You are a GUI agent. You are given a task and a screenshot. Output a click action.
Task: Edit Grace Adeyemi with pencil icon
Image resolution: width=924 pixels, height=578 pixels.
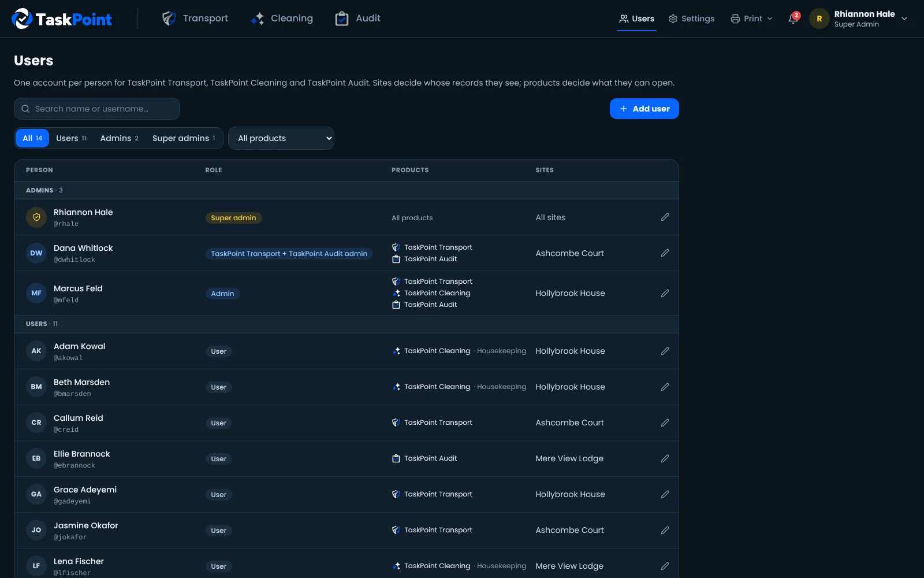click(x=665, y=494)
